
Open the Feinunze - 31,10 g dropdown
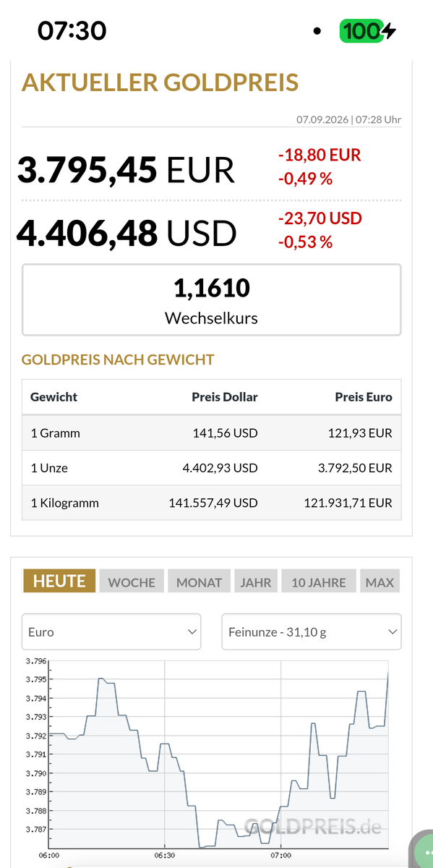click(x=311, y=631)
